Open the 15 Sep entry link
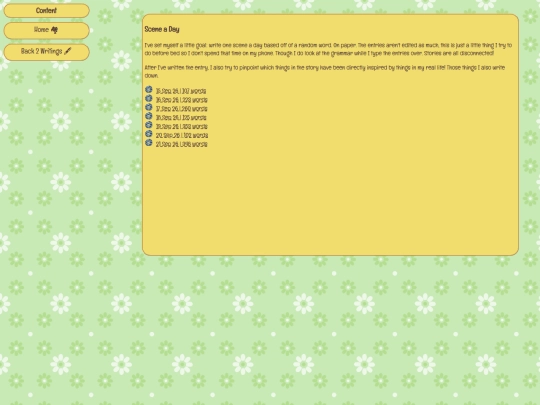Viewport: 540px width, 405px height. pyautogui.click(x=181, y=91)
